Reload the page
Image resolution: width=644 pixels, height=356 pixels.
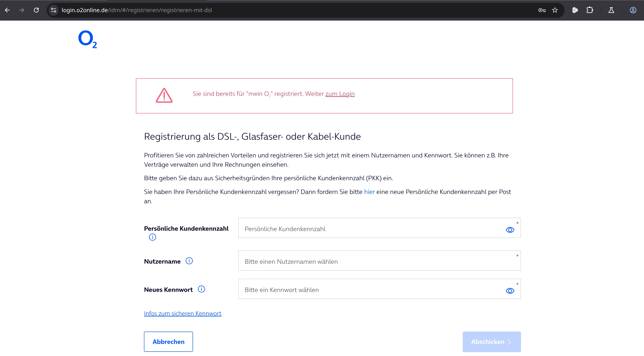36,10
